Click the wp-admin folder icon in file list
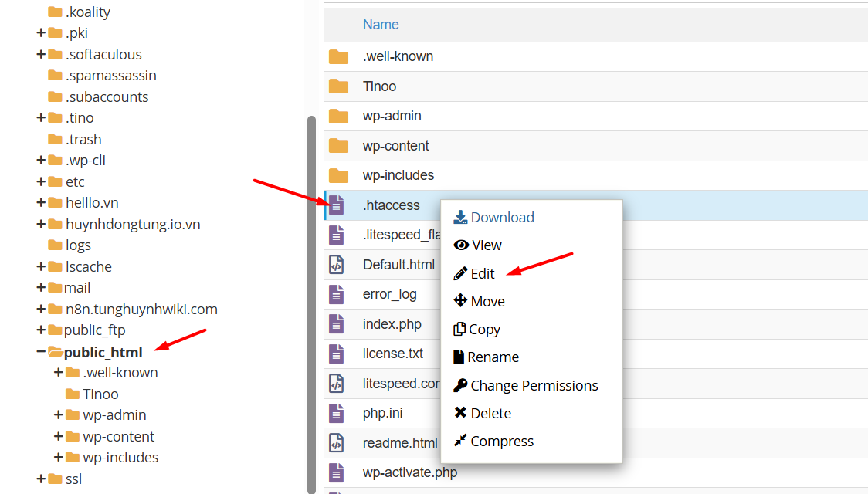The image size is (868, 494). click(x=338, y=117)
